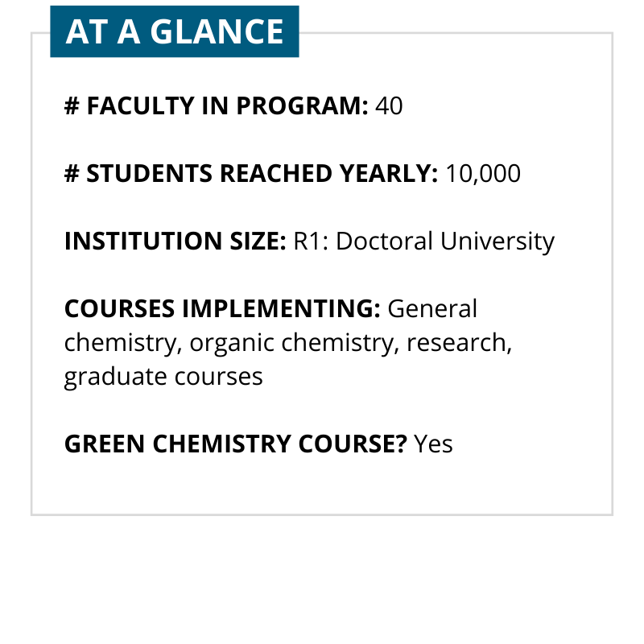
Task: Click the word "General" after Courses Implementing
Action: pos(433,308)
